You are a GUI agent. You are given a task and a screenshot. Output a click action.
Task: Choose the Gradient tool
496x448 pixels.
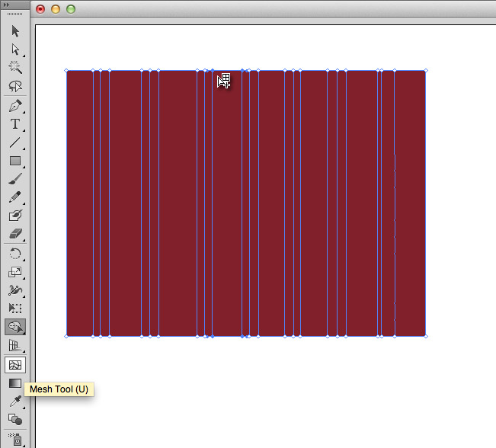click(14, 382)
